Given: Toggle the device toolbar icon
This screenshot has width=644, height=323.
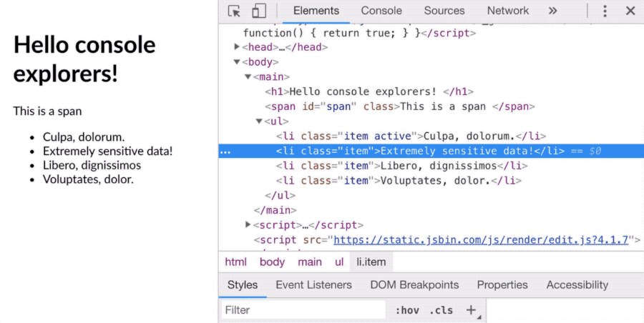Looking at the screenshot, I should 258,11.
